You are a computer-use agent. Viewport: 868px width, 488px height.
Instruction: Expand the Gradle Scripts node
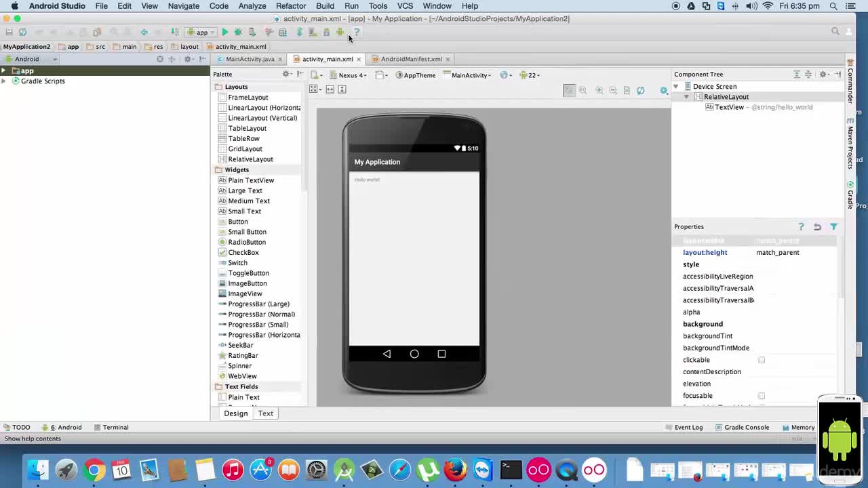4,81
